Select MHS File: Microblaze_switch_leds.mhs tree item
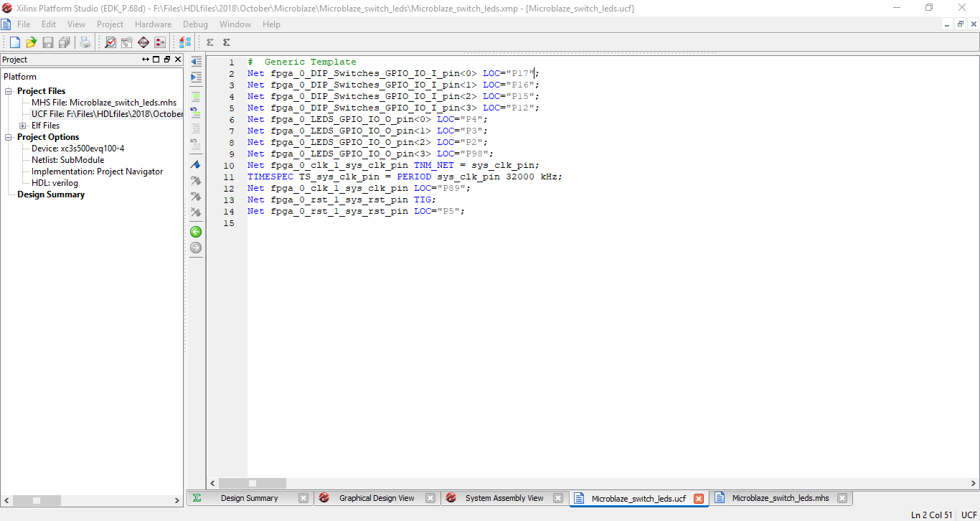This screenshot has width=980, height=521. coord(104,103)
